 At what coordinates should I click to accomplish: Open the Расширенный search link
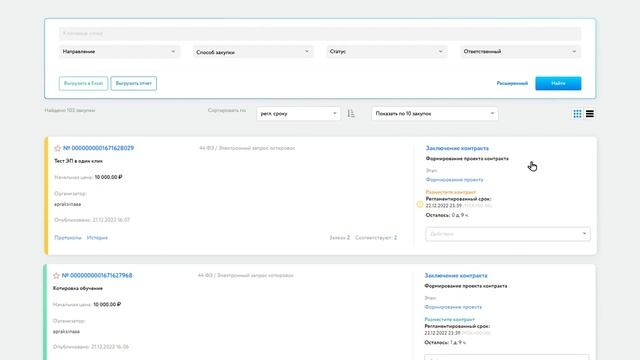[x=512, y=83]
